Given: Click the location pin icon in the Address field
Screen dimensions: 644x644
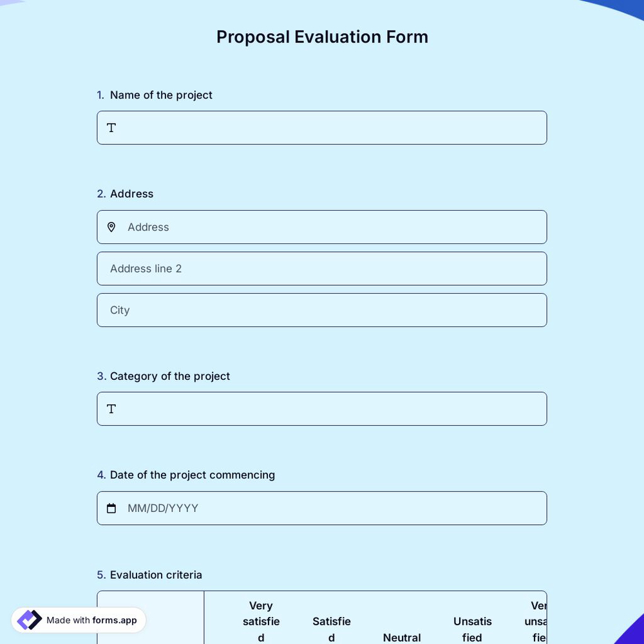Looking at the screenshot, I should (x=111, y=227).
